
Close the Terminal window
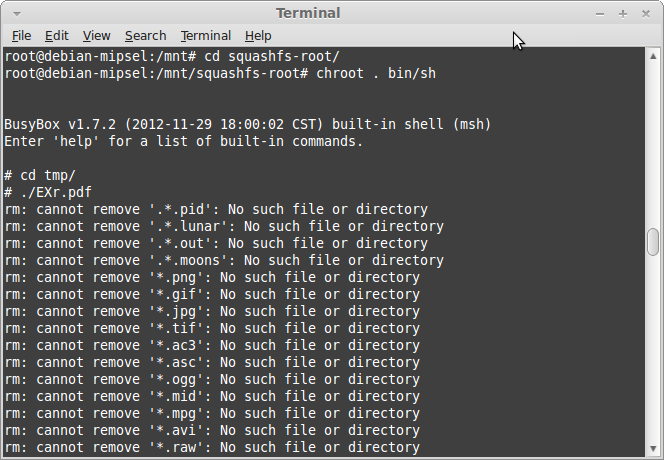pyautogui.click(x=646, y=14)
